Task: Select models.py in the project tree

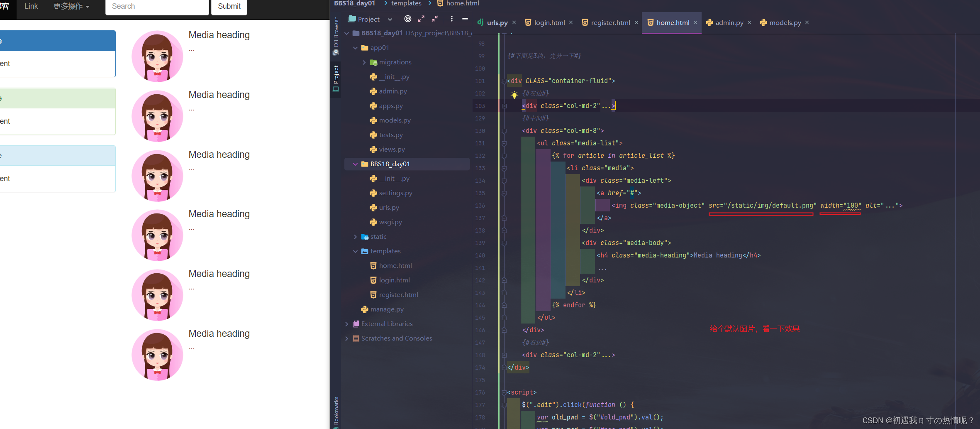Action: (x=395, y=120)
